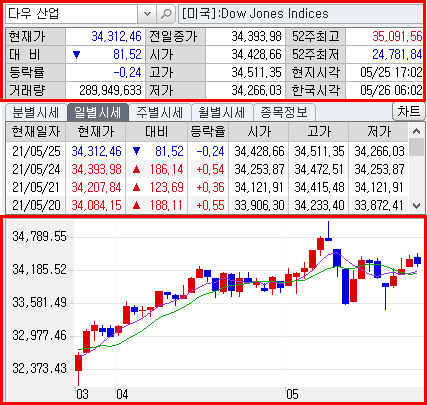Click the daily table scrollbar thumb

pos(416,148)
